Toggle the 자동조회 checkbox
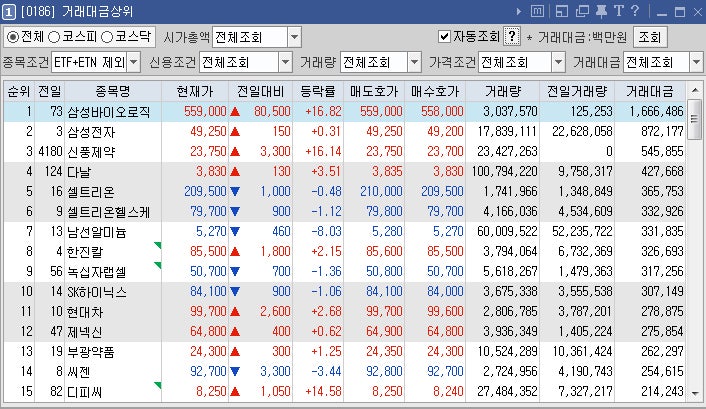The width and height of the screenshot is (706, 409). pyautogui.click(x=444, y=36)
